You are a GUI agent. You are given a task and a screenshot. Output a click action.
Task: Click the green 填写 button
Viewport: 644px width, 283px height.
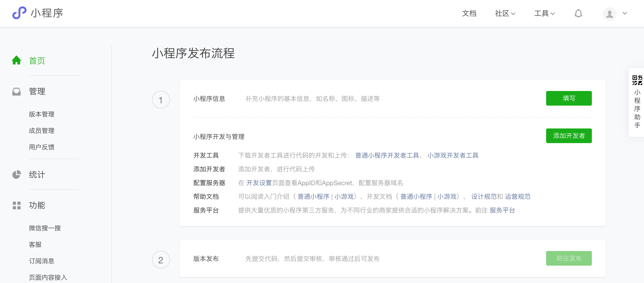tap(569, 98)
